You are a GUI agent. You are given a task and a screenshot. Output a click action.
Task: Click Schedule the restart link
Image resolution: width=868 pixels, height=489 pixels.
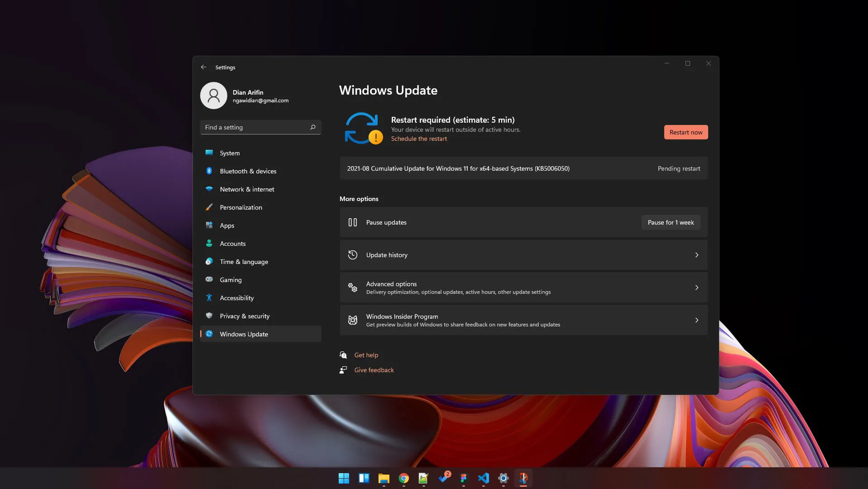point(419,139)
